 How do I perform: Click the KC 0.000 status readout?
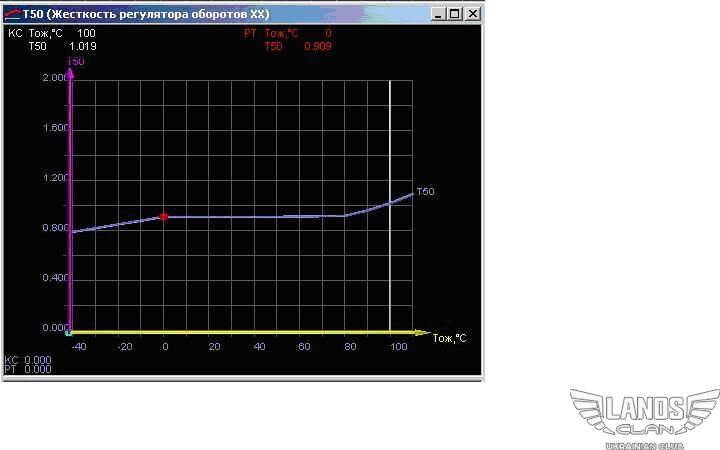pyautogui.click(x=28, y=360)
